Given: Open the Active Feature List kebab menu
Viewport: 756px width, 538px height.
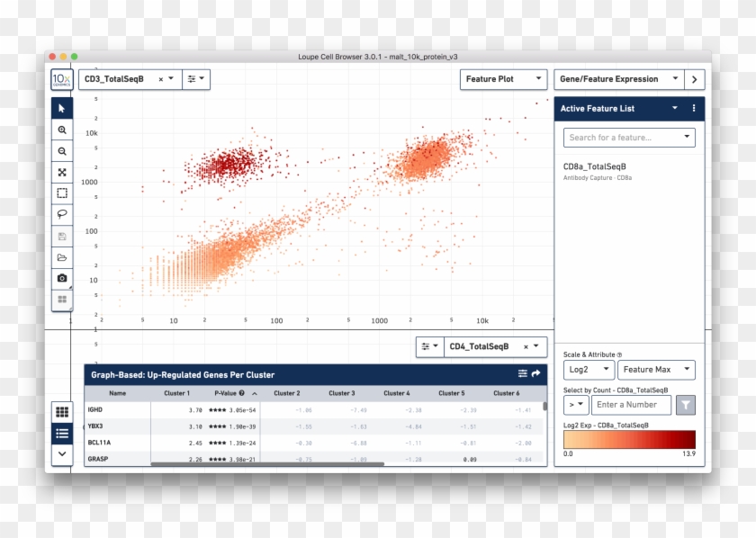Looking at the screenshot, I should (694, 108).
